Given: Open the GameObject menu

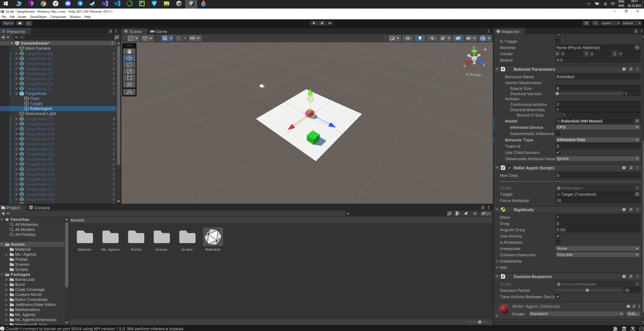Looking at the screenshot, I should [38, 17].
